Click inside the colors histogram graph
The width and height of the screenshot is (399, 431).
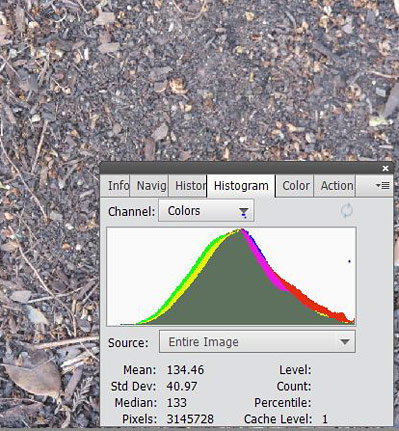tap(231, 277)
